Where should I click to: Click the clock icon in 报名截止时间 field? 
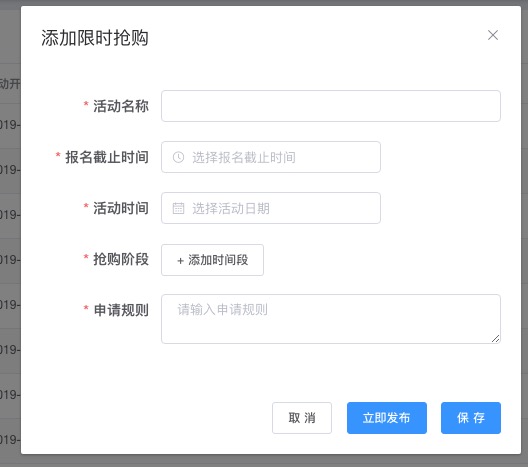click(178, 157)
